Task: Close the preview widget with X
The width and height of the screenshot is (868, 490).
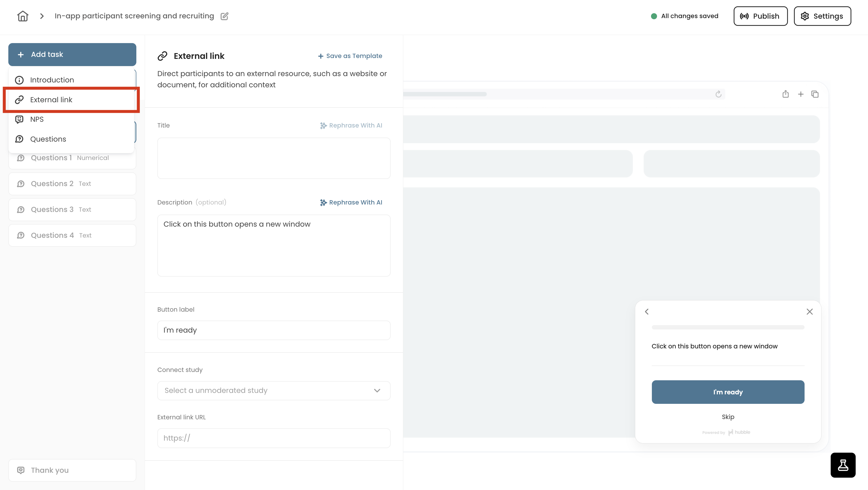Action: pyautogui.click(x=809, y=312)
